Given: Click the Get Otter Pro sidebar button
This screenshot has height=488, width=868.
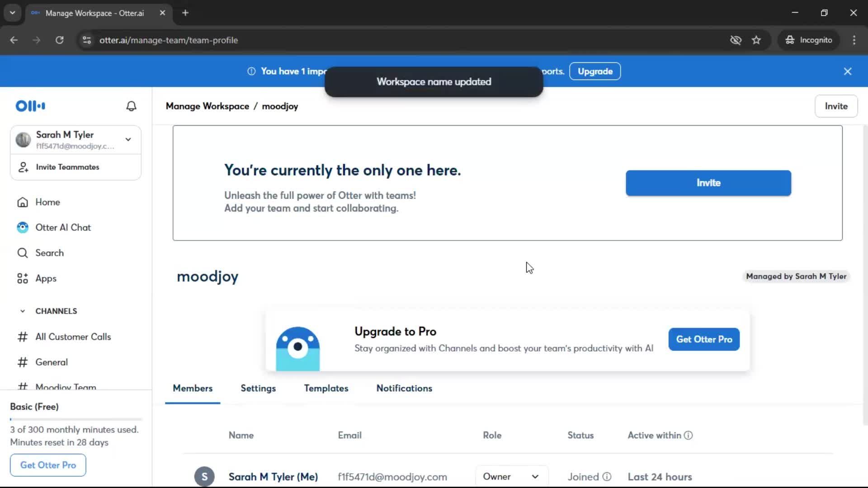Looking at the screenshot, I should pyautogui.click(x=48, y=465).
